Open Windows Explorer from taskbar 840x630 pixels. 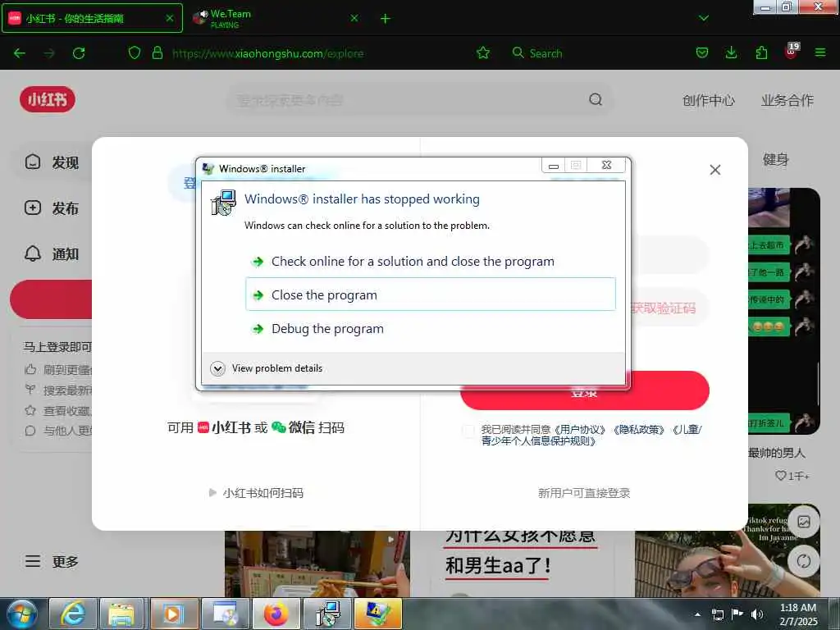(x=123, y=614)
